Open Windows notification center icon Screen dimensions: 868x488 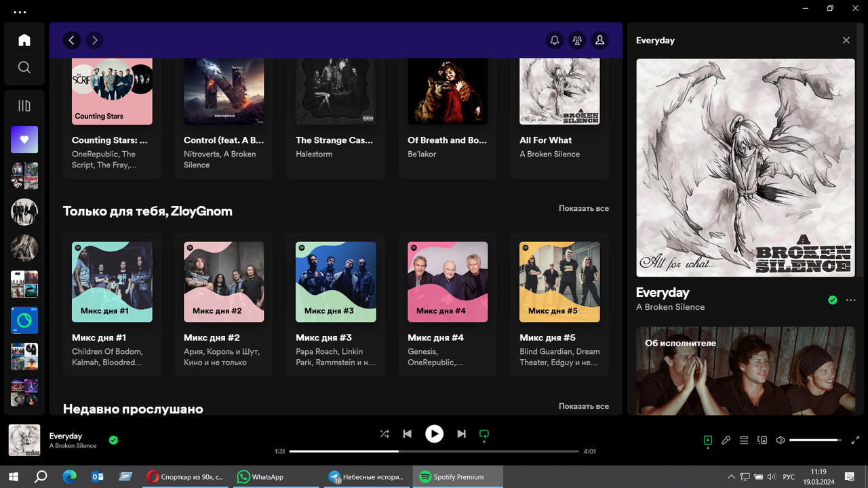pyautogui.click(x=850, y=477)
